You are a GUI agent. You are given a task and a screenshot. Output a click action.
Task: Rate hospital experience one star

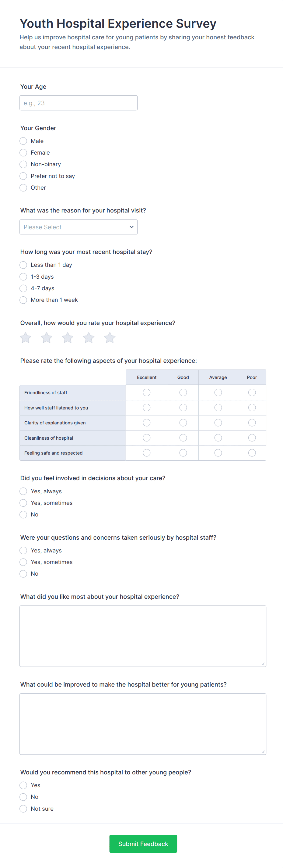click(26, 338)
